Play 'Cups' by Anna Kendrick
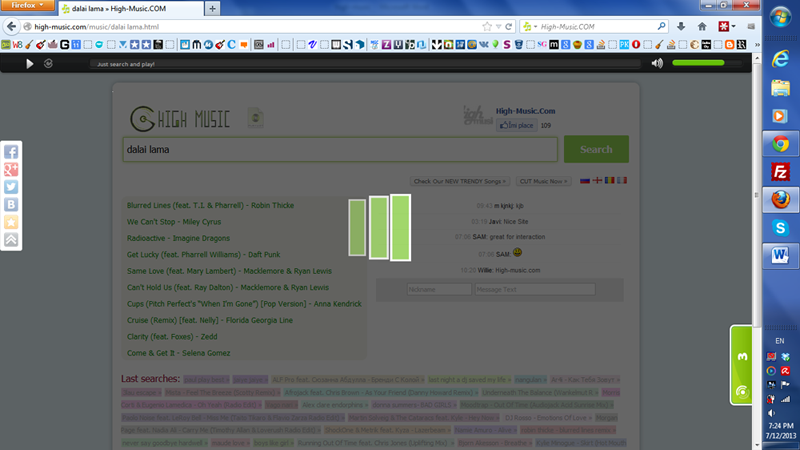 click(244, 304)
